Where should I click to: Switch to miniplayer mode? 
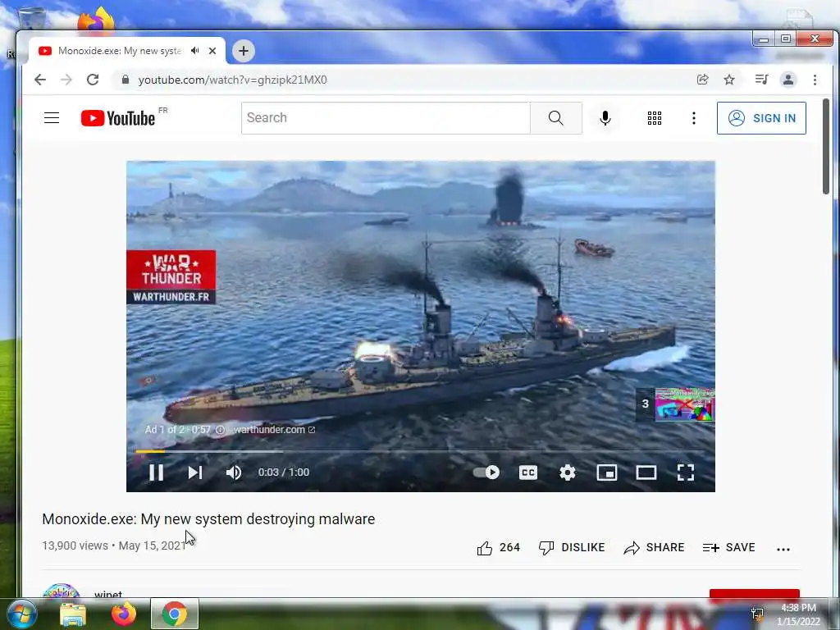pyautogui.click(x=607, y=472)
